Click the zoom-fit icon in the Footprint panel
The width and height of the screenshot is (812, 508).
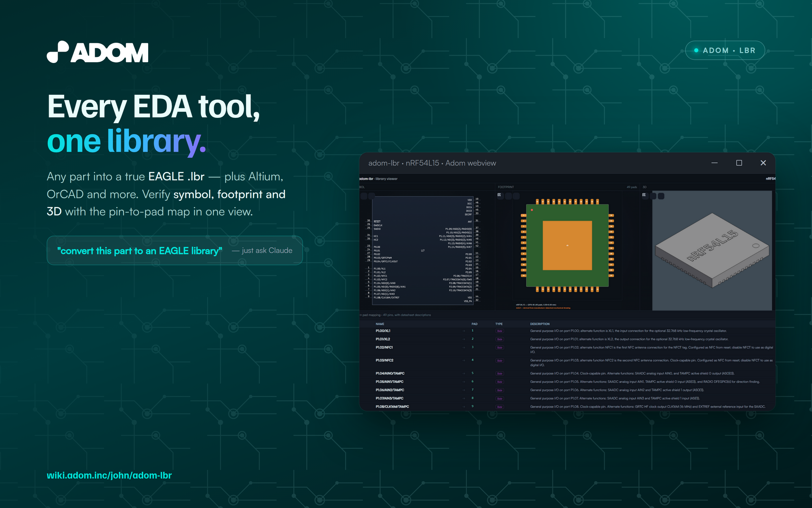click(499, 195)
